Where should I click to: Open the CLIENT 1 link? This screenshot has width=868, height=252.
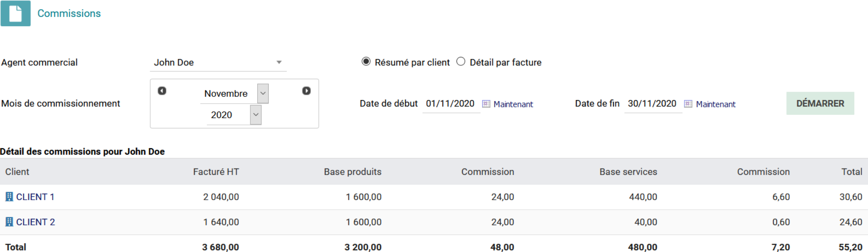coord(35,197)
